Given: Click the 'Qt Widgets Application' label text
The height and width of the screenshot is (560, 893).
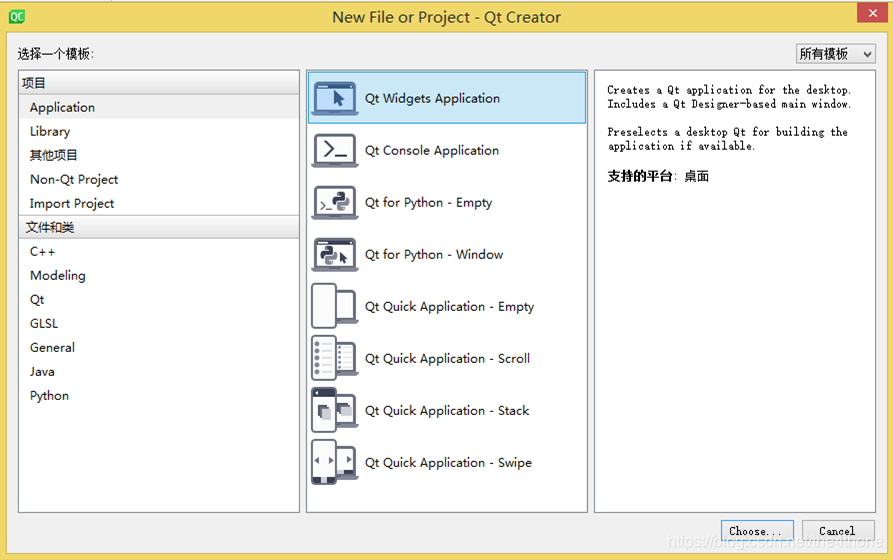Looking at the screenshot, I should tap(432, 98).
